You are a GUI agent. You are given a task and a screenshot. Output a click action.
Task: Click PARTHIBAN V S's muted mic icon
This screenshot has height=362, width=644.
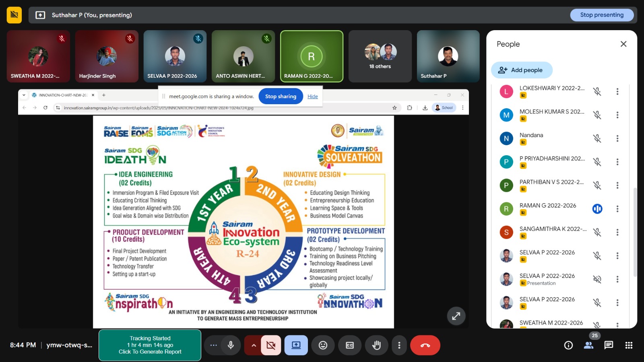[597, 185]
